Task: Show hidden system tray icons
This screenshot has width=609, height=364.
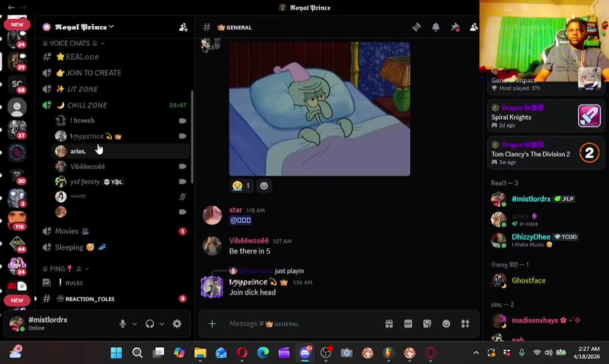Action: pyautogui.click(x=476, y=353)
